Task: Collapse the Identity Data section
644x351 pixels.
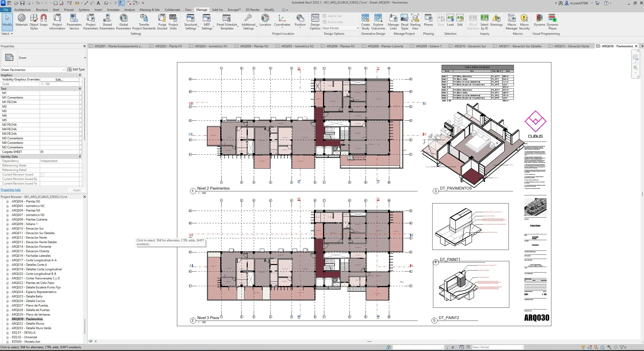Action: (x=80, y=157)
